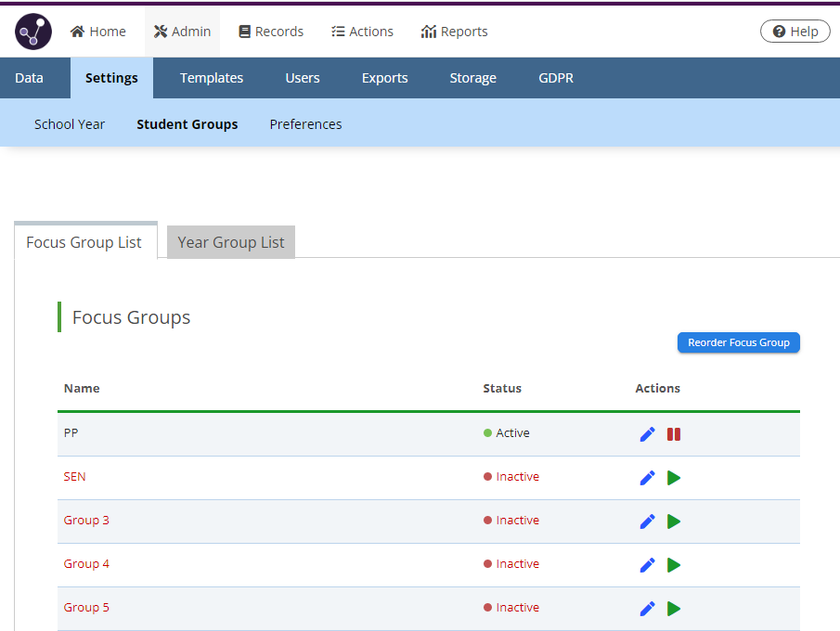
Task: Open the Help button
Action: point(795,32)
